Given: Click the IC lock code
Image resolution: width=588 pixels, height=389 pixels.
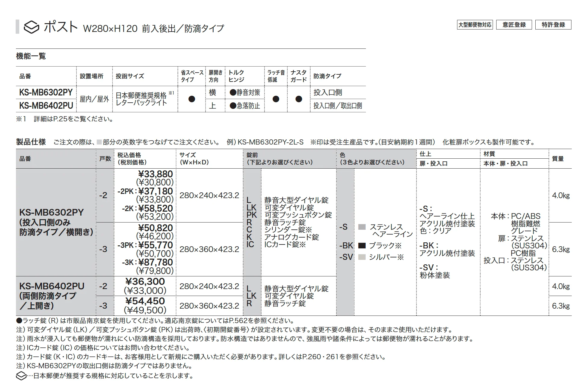Looking at the screenshot, I should pos(250,244).
